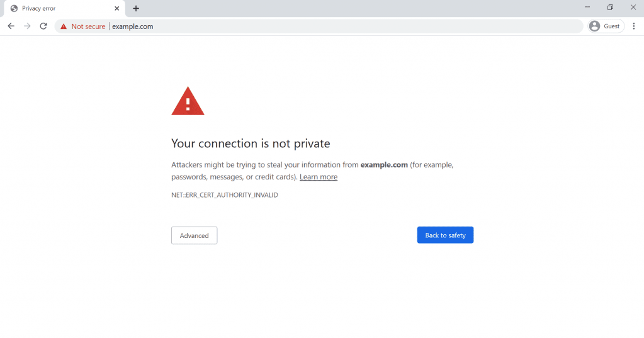Open a new tab with the plus icon
The width and height of the screenshot is (644, 338).
click(x=136, y=8)
